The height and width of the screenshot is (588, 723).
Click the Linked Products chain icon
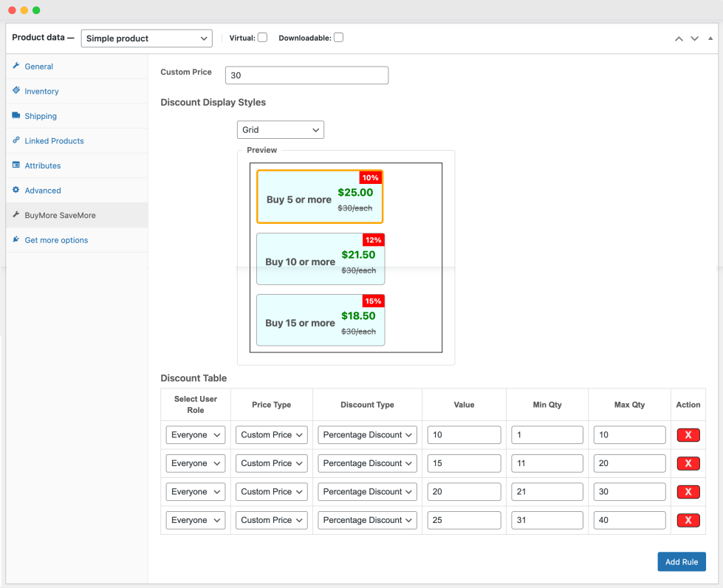point(16,140)
